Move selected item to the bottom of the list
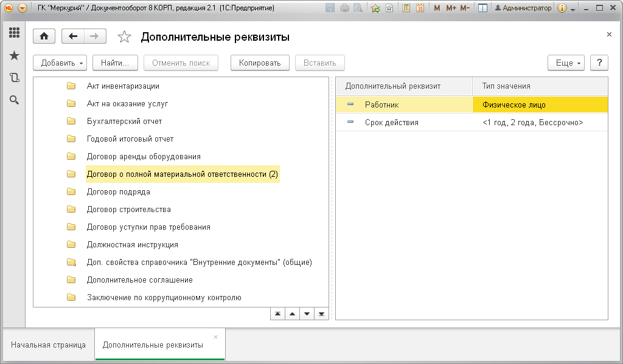623x364 pixels. pyautogui.click(x=321, y=314)
